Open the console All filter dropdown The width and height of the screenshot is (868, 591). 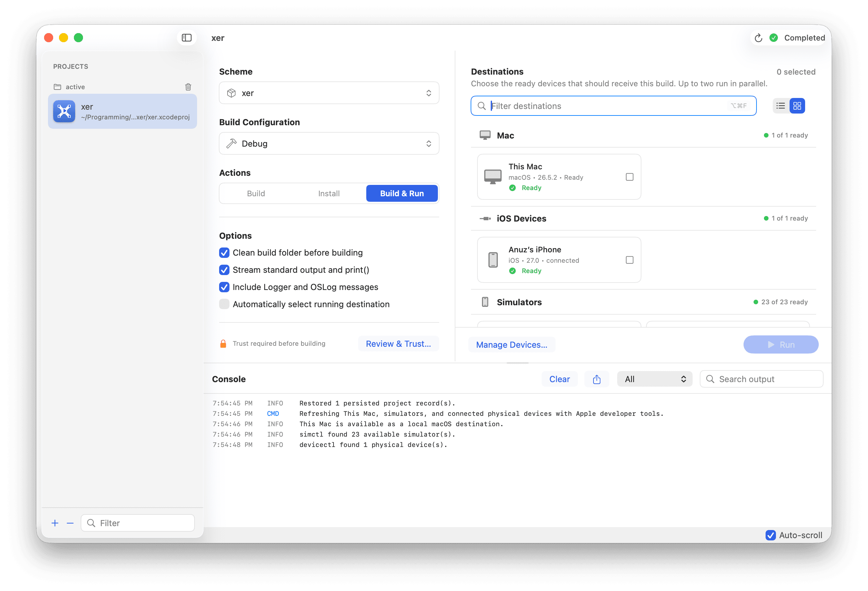[x=654, y=379]
